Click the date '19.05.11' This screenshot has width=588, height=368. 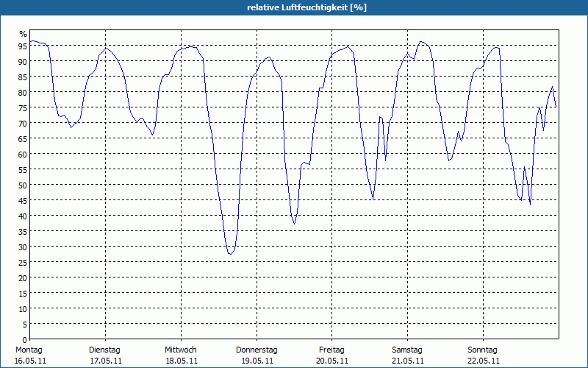257,361
